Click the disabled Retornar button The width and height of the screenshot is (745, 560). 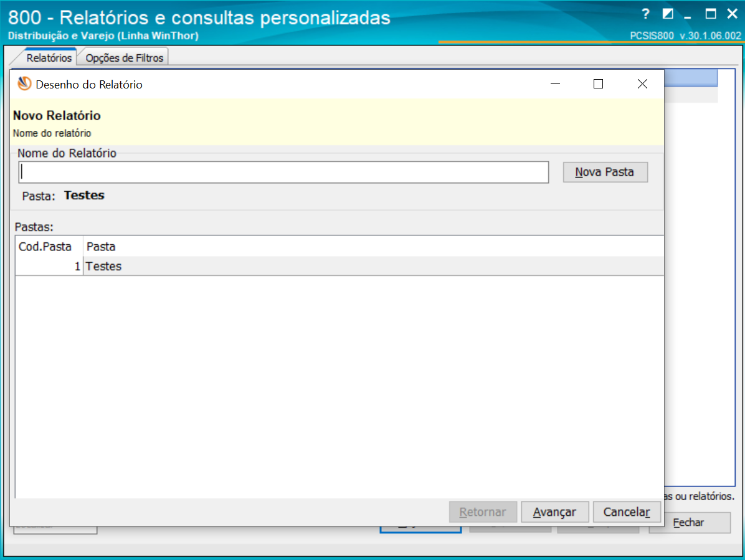tap(483, 512)
